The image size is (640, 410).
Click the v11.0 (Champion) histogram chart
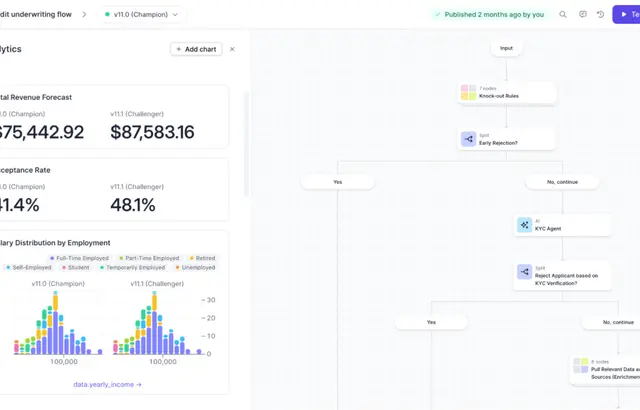point(58,324)
